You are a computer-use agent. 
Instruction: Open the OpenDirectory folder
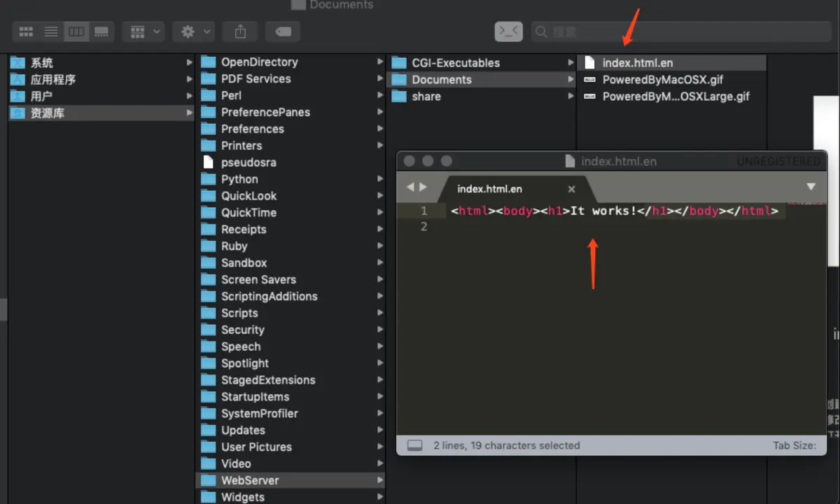point(290,62)
